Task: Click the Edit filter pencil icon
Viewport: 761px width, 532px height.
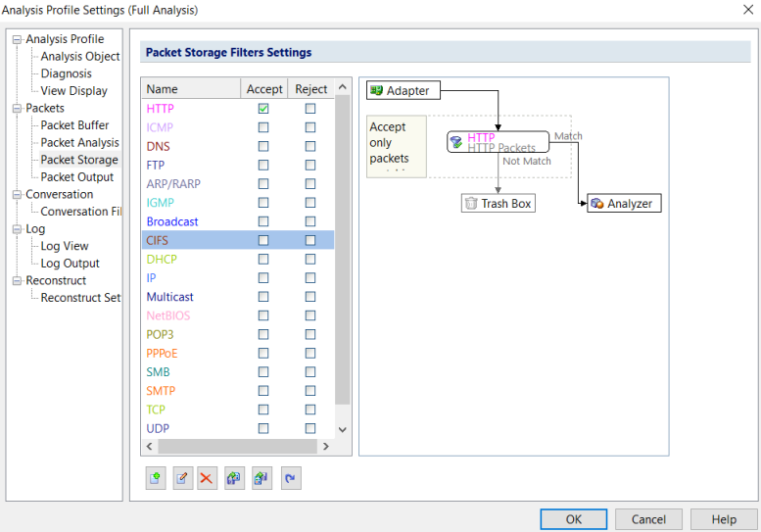Action: [183, 479]
